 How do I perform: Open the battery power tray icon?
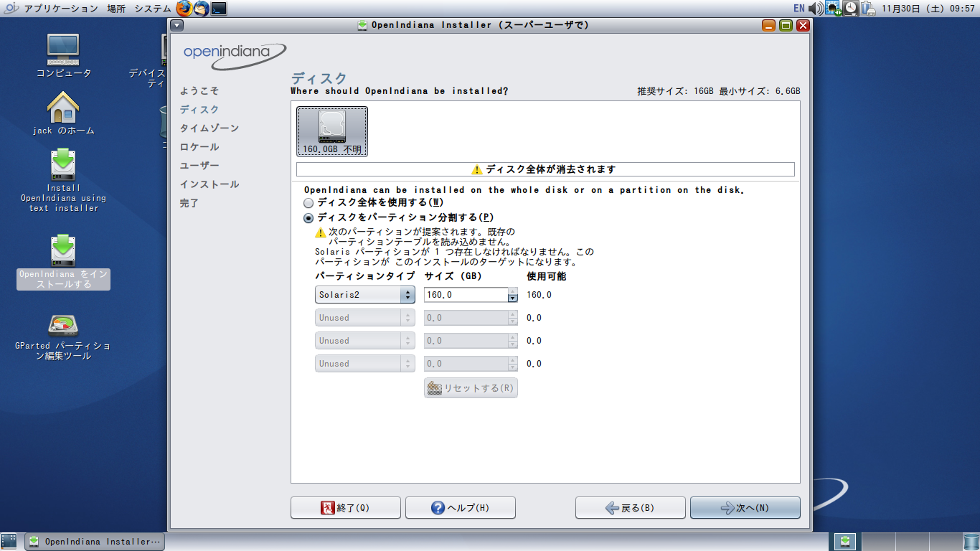868,9
